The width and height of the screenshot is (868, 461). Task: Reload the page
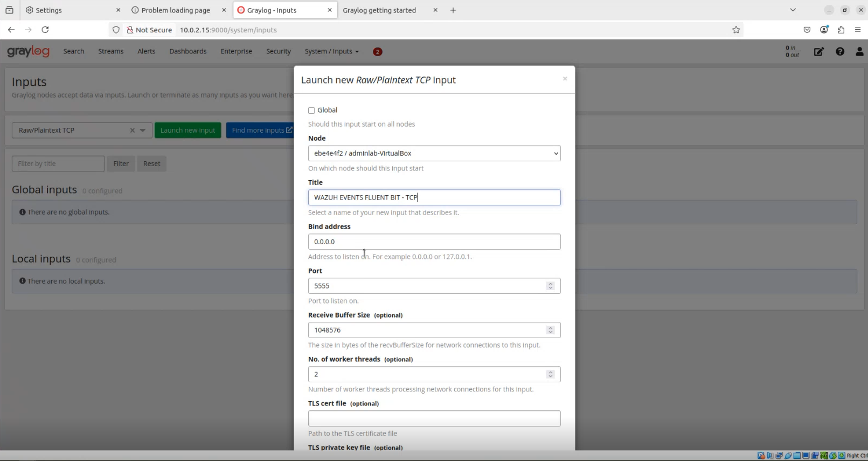pos(45,30)
